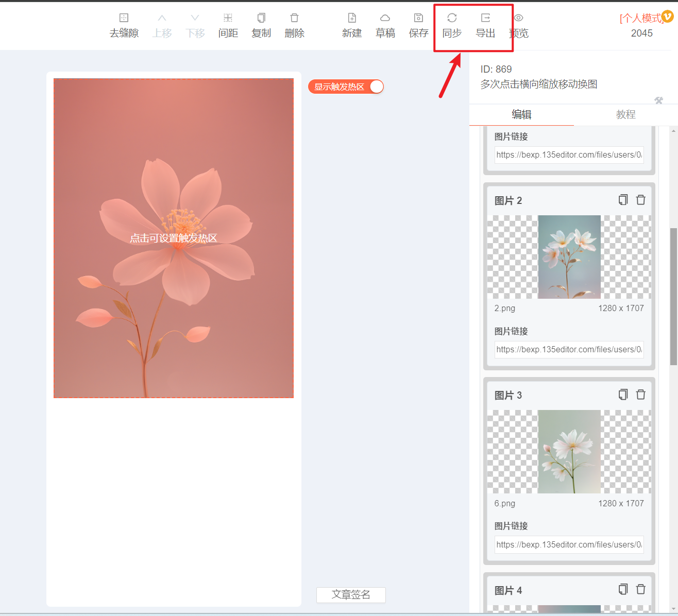Delete 图片 2 card with trash icon
Image resolution: width=678 pixels, height=616 pixels.
tap(640, 200)
